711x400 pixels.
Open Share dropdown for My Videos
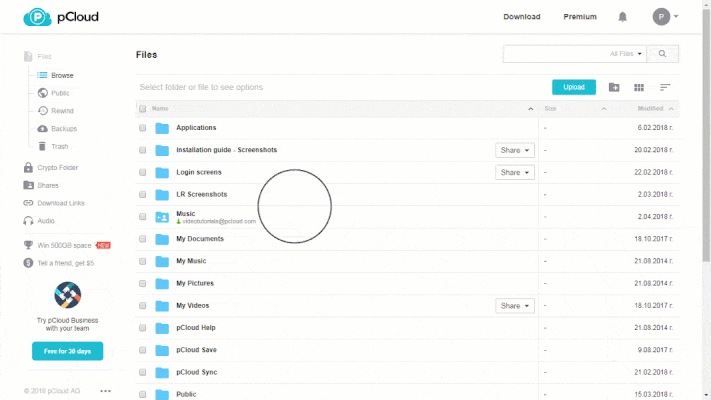[x=515, y=306]
